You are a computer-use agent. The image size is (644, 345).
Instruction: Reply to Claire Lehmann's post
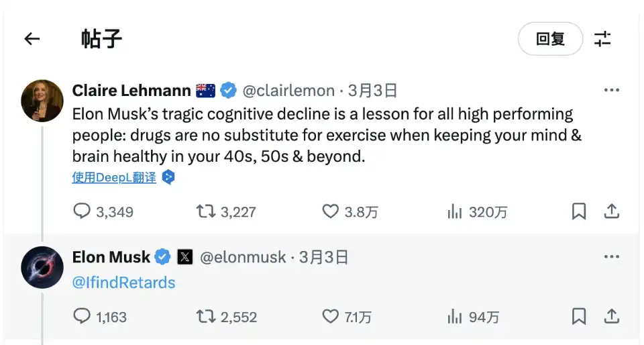coord(82,212)
